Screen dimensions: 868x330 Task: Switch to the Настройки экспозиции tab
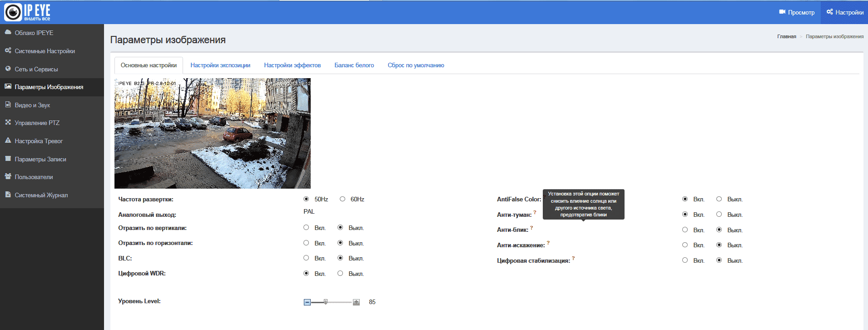coord(220,65)
